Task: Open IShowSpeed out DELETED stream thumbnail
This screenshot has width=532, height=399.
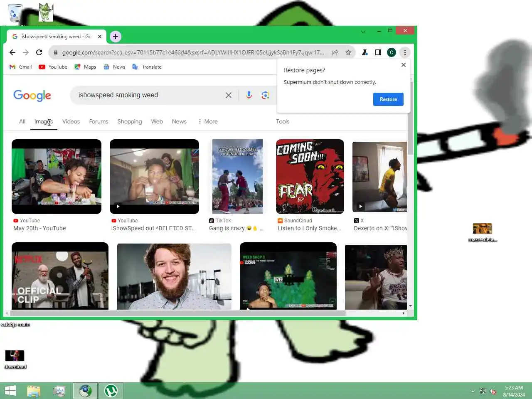Action: point(154,177)
